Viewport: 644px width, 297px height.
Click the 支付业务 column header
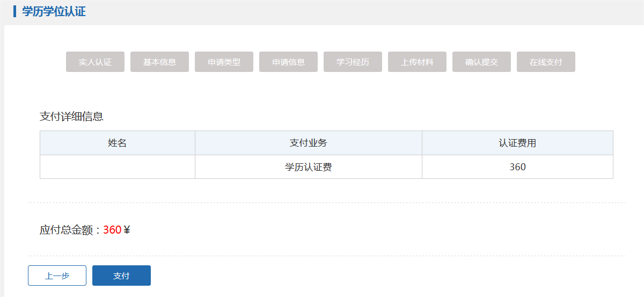pos(309,143)
